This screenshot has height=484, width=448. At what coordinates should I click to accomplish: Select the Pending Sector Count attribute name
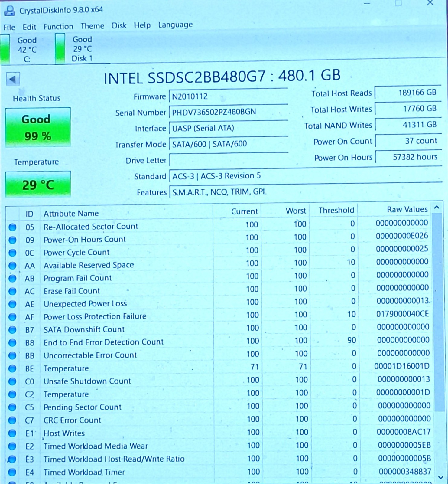[x=83, y=407]
